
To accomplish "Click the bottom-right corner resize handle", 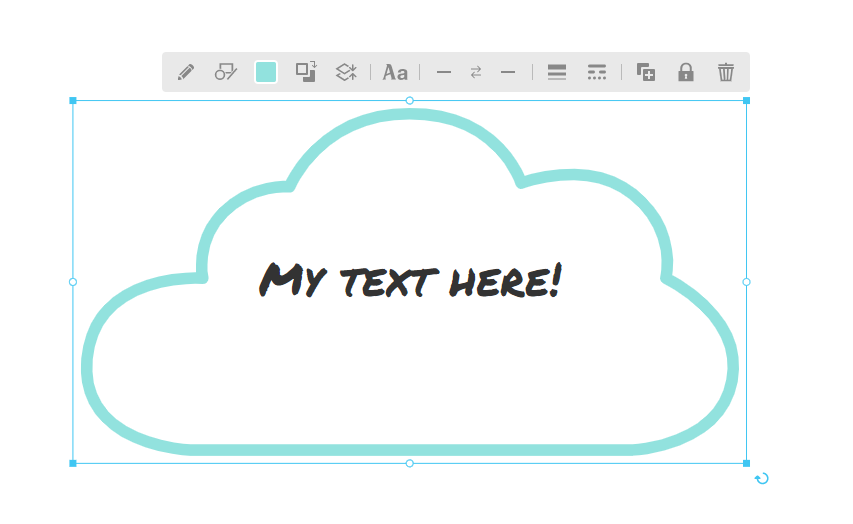I will click(x=746, y=463).
